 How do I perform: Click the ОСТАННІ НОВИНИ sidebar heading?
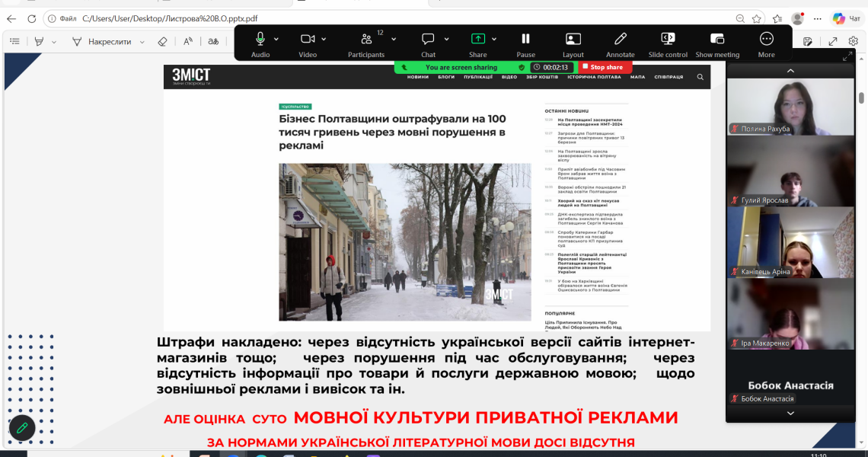point(566,110)
